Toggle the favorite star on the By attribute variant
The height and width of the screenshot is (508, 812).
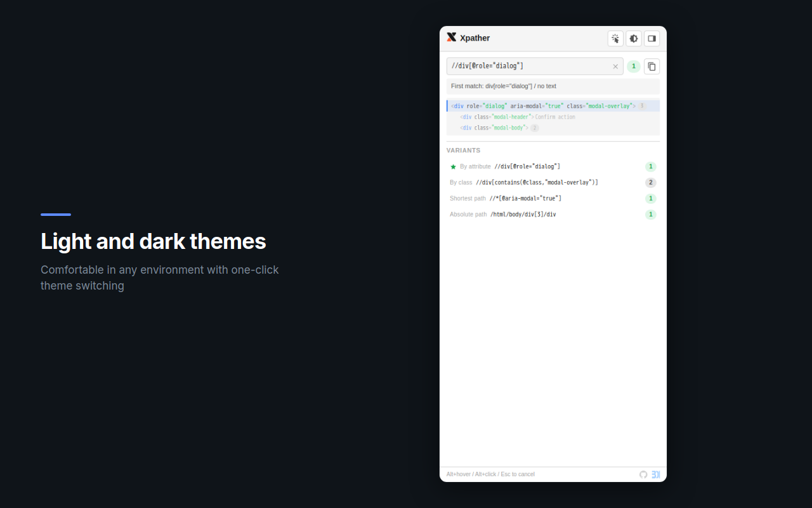tap(453, 166)
